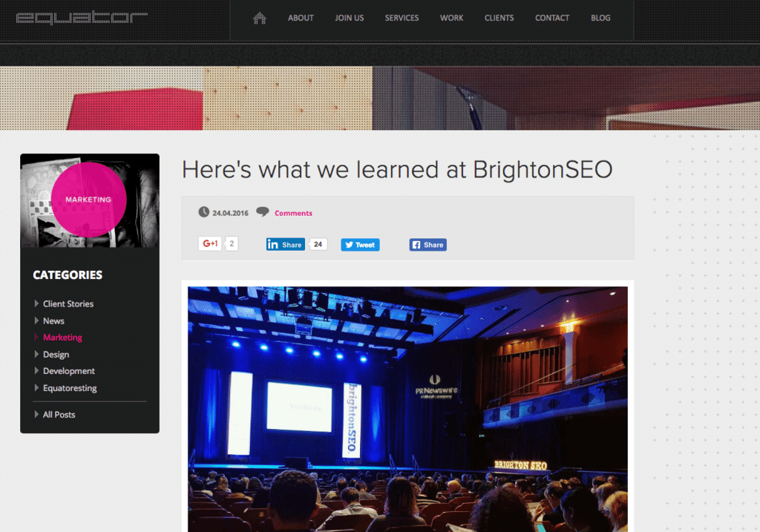Share the post on Facebook
760x532 pixels.
(428, 245)
